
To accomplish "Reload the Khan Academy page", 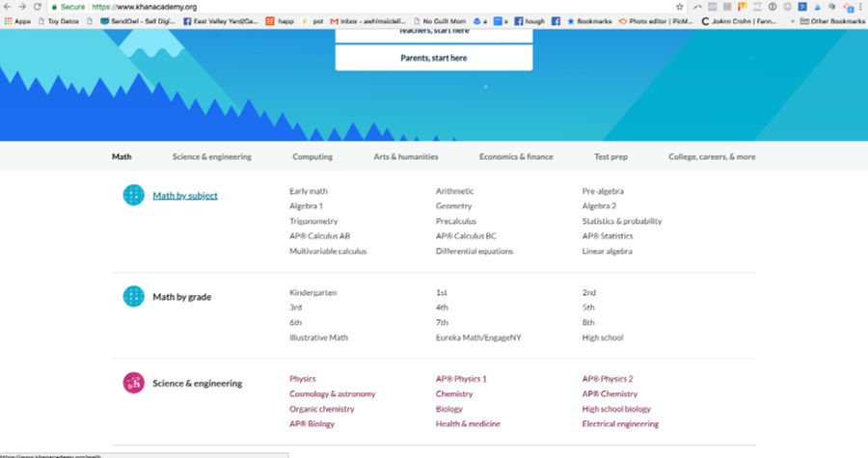I will pos(37,7).
